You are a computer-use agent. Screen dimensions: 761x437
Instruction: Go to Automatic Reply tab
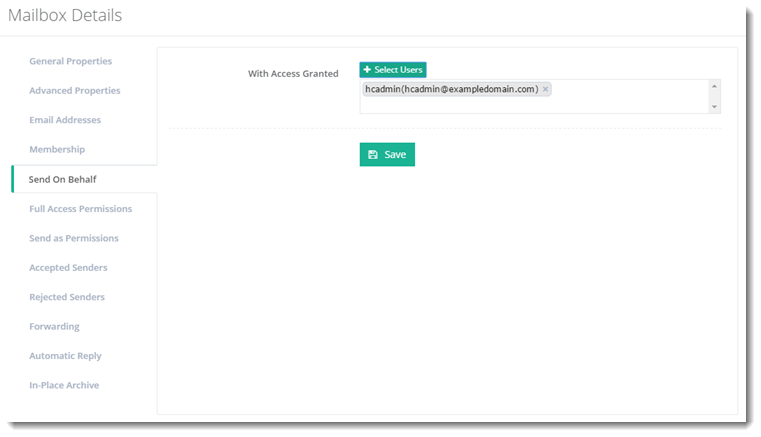point(65,356)
